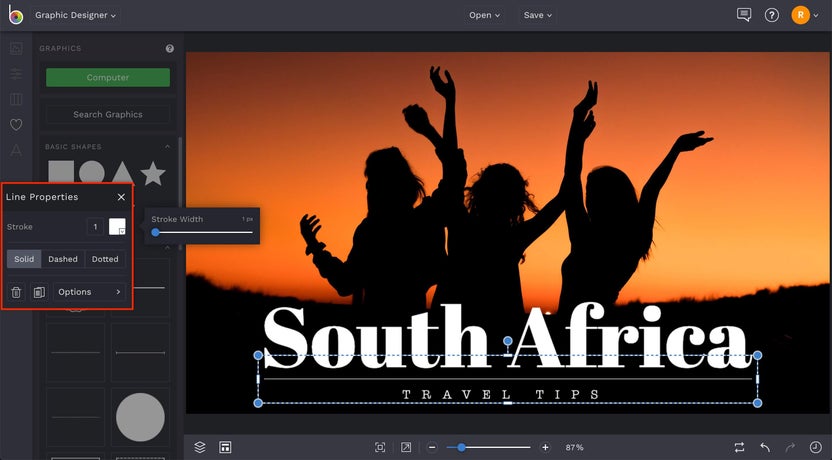Expand the Options submenu in Line Properties
Viewport: 832px width, 460px height.
point(89,292)
